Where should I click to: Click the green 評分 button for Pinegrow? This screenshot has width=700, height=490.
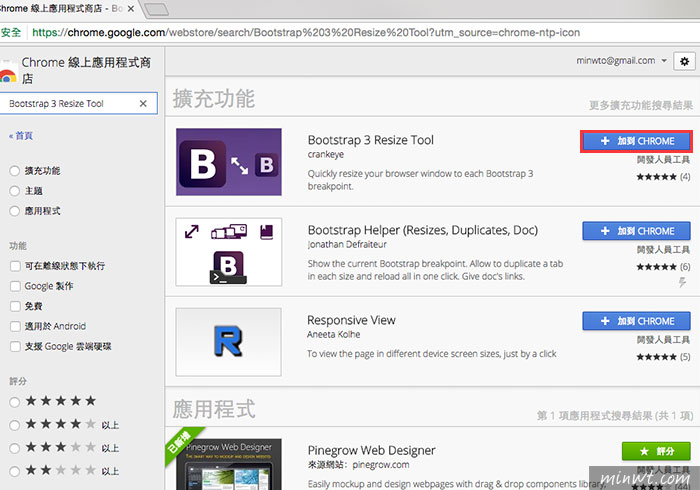click(x=656, y=451)
